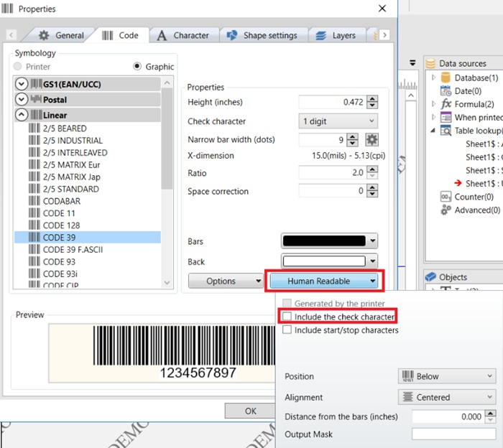Expand the Formula(2) tree node
Screen dimensions: 503x448
(433, 104)
